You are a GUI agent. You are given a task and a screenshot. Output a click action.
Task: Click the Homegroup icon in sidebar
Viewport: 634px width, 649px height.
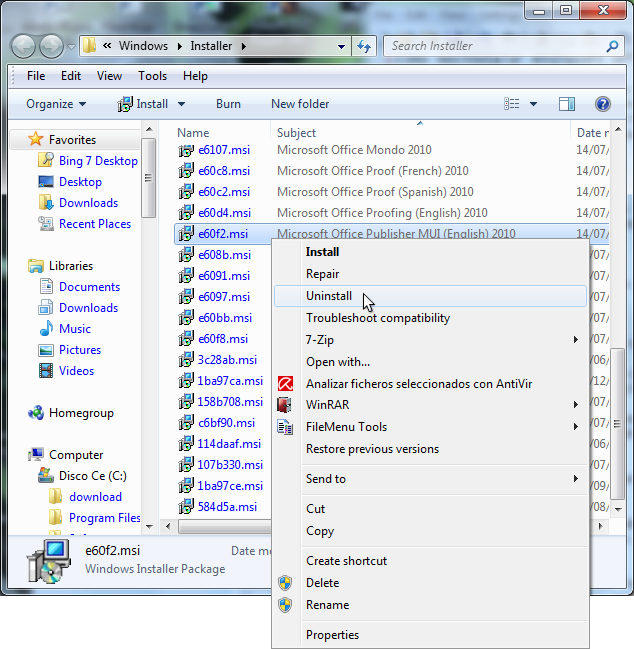(36, 413)
